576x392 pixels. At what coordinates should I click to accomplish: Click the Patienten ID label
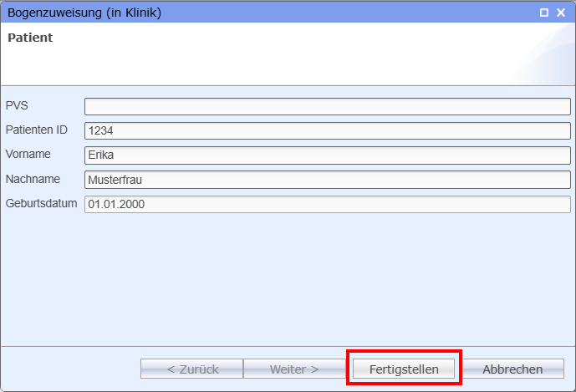37,130
